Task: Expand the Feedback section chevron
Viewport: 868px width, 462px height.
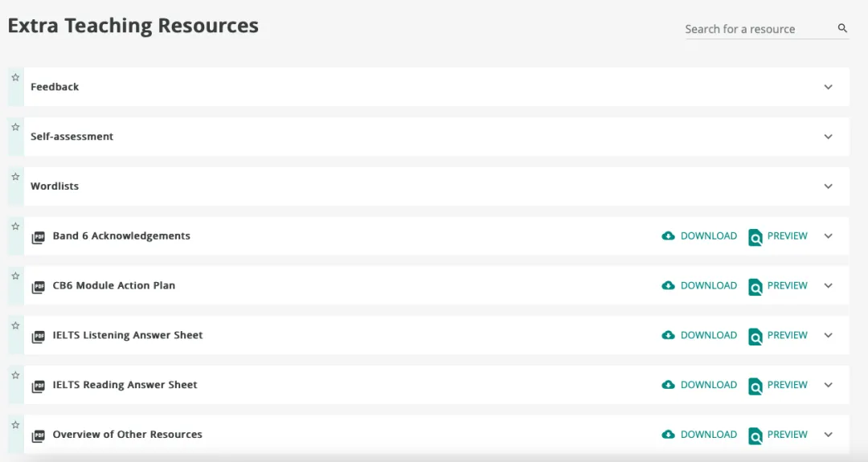Action: [x=828, y=87]
